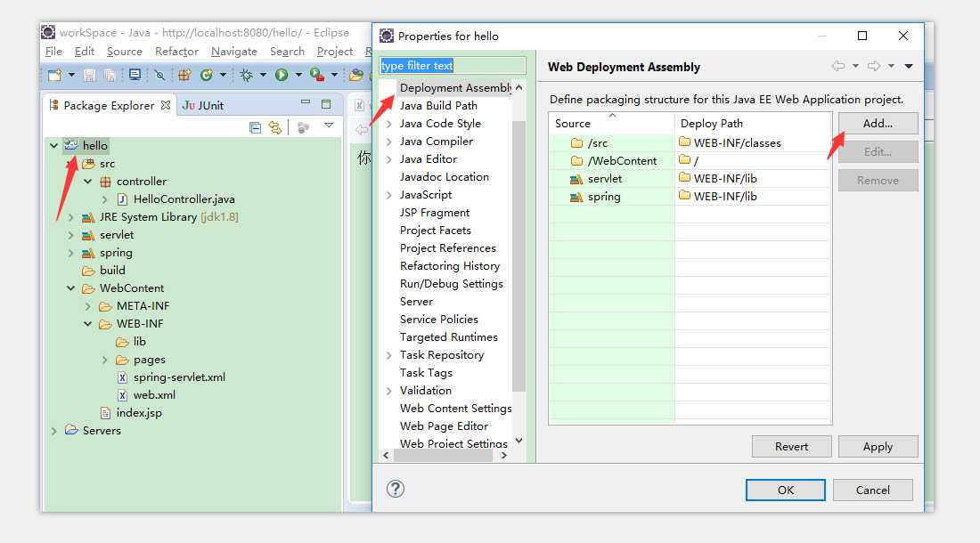Maximize the Package Explorer view
The image size is (980, 543).
tap(325, 104)
